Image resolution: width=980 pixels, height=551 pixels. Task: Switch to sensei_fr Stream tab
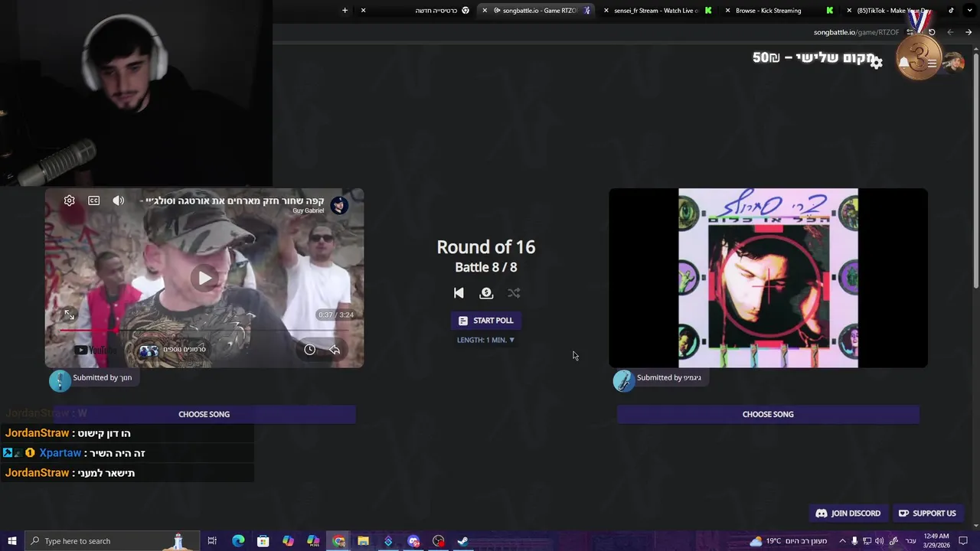click(656, 11)
